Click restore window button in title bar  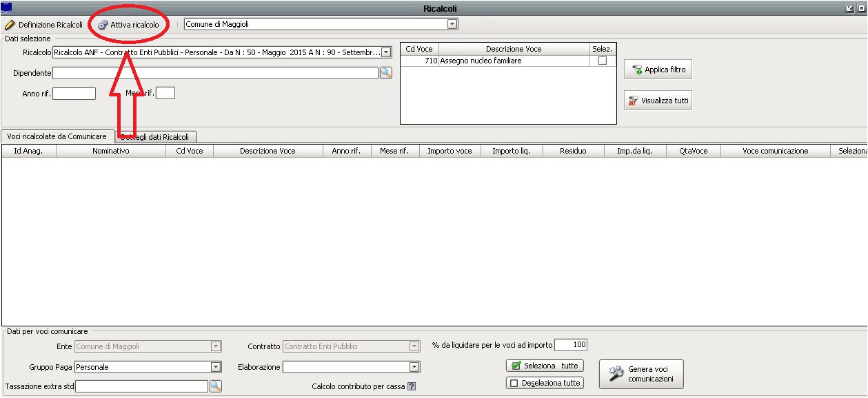(x=849, y=8)
